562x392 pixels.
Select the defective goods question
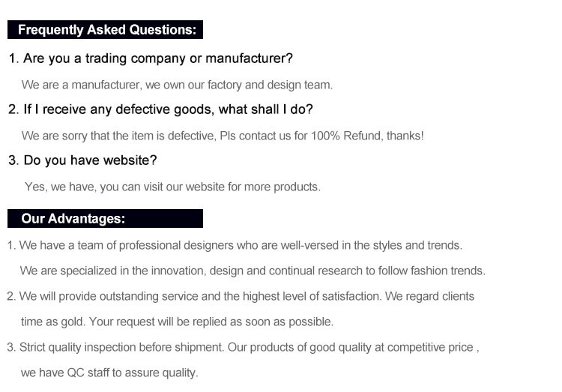(160, 109)
